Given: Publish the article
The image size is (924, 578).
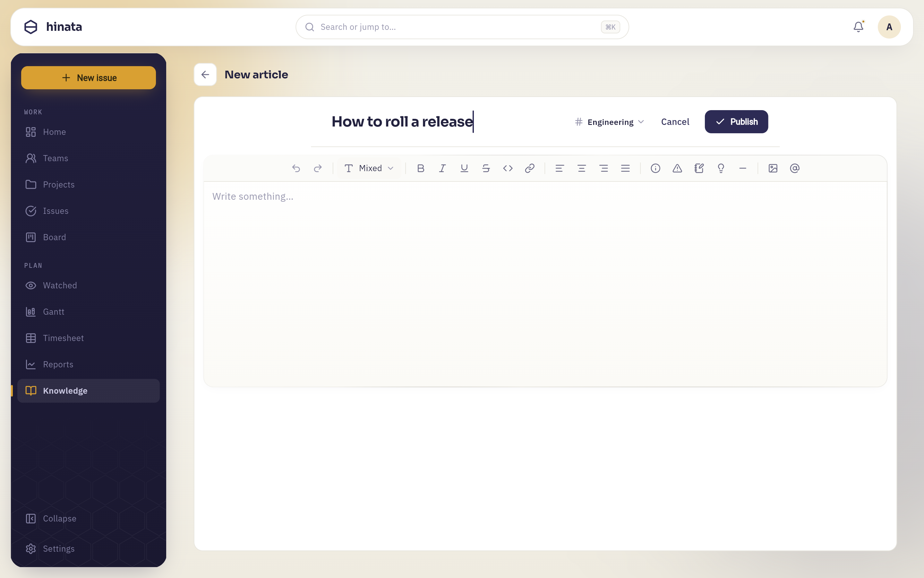Looking at the screenshot, I should (736, 122).
